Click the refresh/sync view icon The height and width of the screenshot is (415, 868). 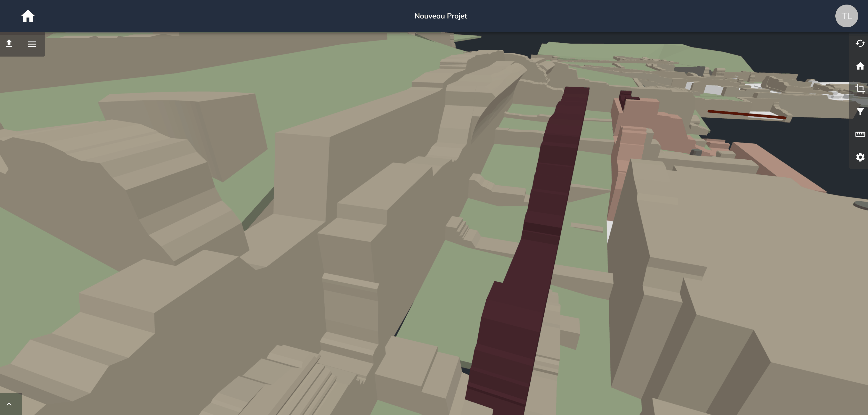[860, 43]
